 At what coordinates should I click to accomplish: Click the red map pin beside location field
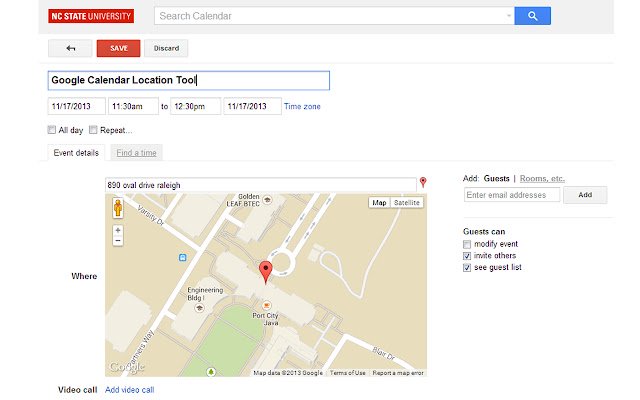pyautogui.click(x=423, y=182)
